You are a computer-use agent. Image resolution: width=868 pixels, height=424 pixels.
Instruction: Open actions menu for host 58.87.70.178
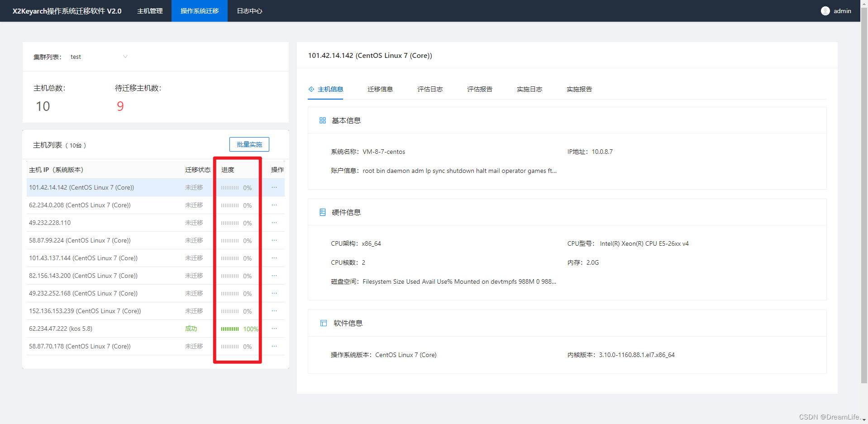[x=274, y=346]
